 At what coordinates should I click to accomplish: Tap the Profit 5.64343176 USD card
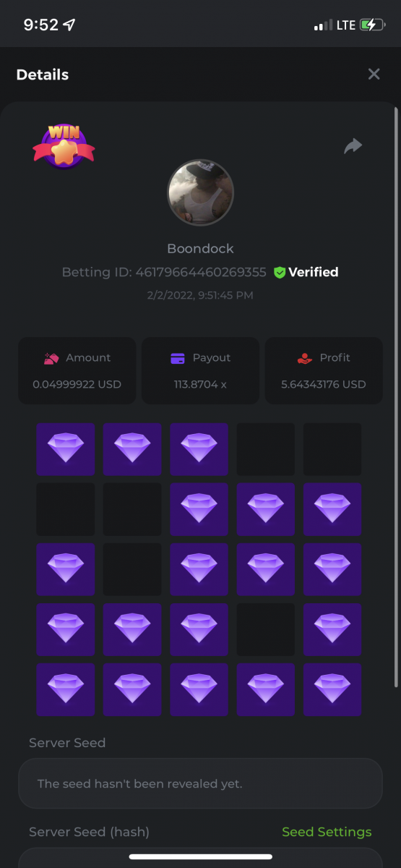point(324,370)
